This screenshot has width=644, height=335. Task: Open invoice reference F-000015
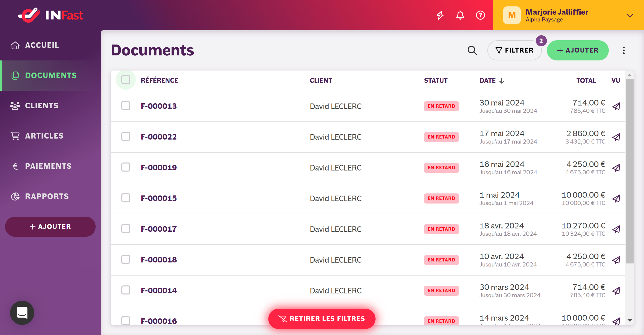(x=159, y=198)
